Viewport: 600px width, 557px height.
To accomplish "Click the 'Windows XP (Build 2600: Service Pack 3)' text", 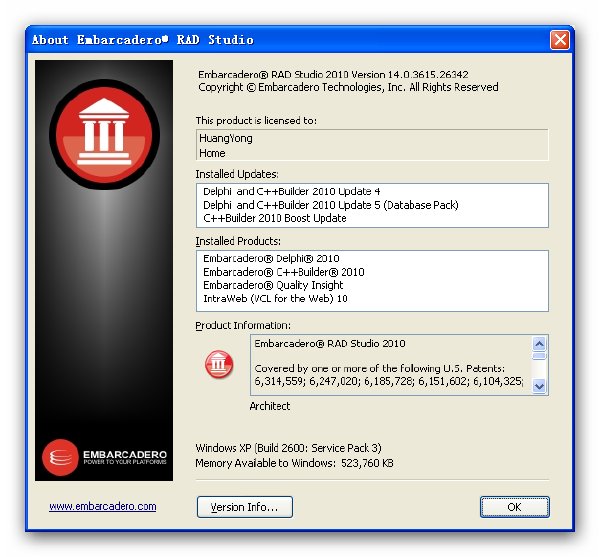I will 289,448.
